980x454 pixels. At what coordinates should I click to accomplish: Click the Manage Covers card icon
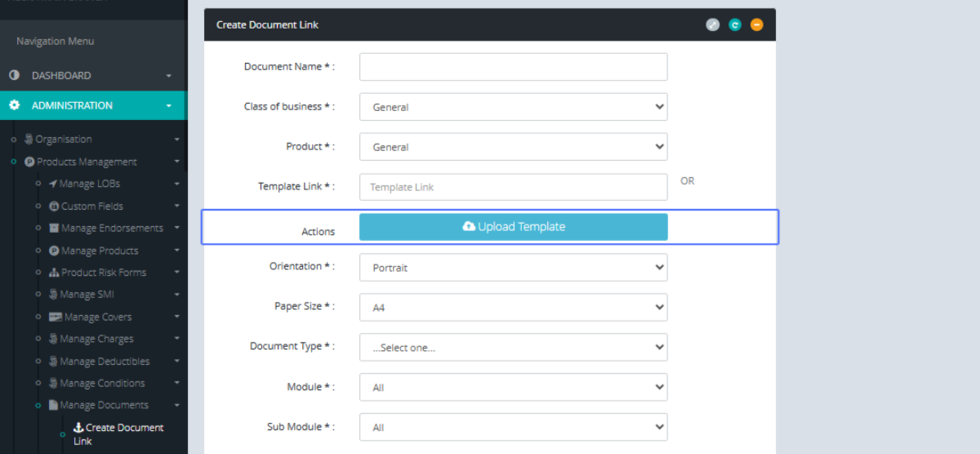click(x=56, y=317)
